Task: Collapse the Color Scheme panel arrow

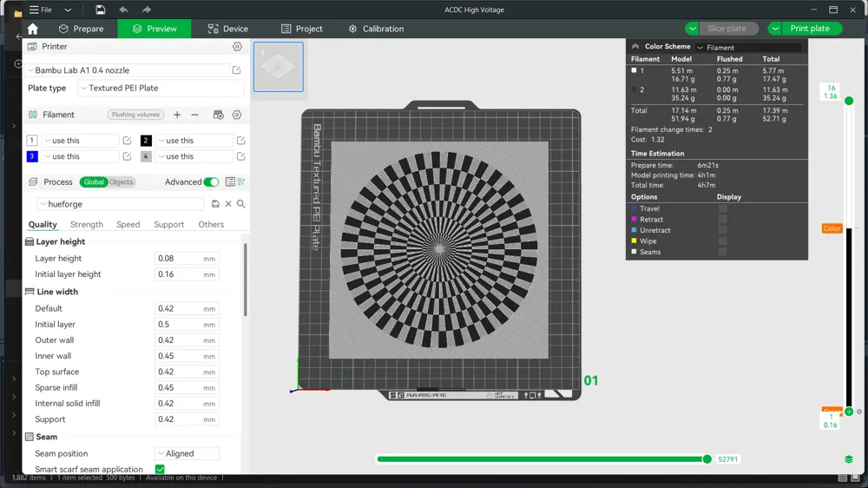Action: tap(635, 47)
